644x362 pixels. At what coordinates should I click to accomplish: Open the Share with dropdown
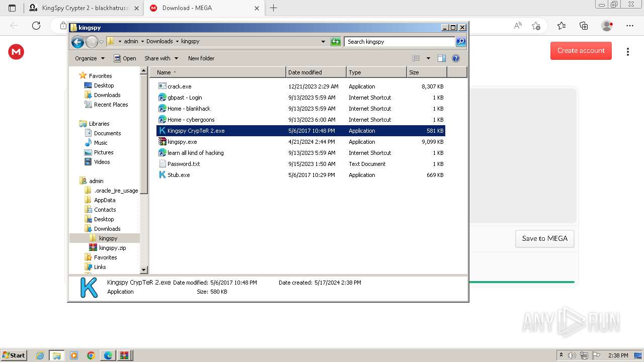[x=161, y=58]
